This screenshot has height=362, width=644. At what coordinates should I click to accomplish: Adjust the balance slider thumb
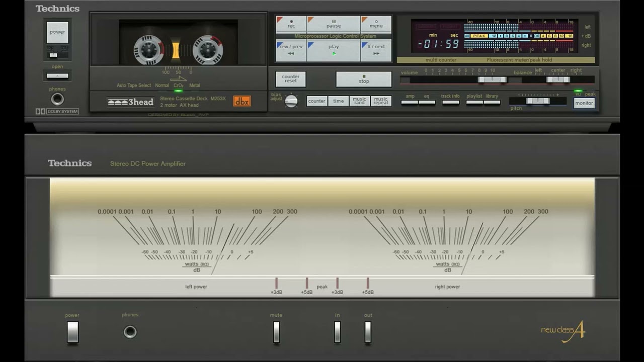pos(558,79)
